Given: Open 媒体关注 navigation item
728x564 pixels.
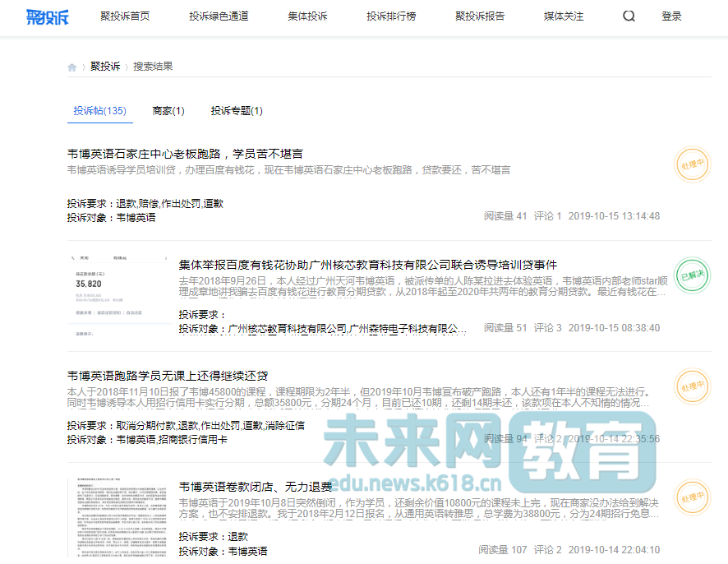Looking at the screenshot, I should tap(564, 16).
